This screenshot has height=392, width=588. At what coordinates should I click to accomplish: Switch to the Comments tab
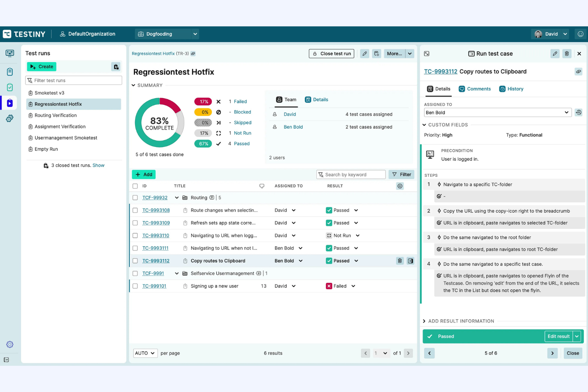[x=475, y=89]
